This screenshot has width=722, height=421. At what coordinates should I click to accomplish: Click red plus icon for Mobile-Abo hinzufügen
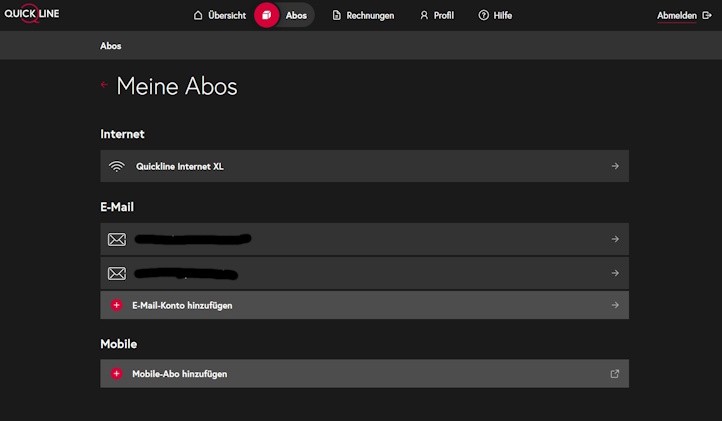pos(116,374)
